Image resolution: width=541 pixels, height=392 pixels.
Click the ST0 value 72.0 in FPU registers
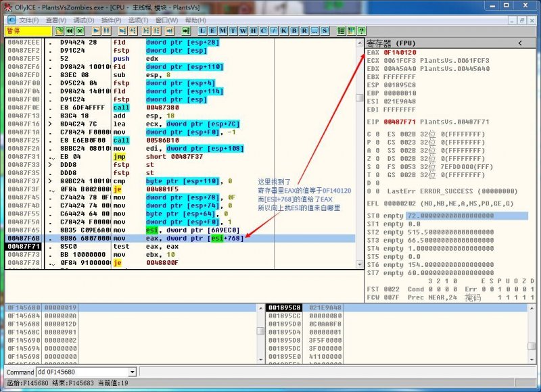pos(467,216)
